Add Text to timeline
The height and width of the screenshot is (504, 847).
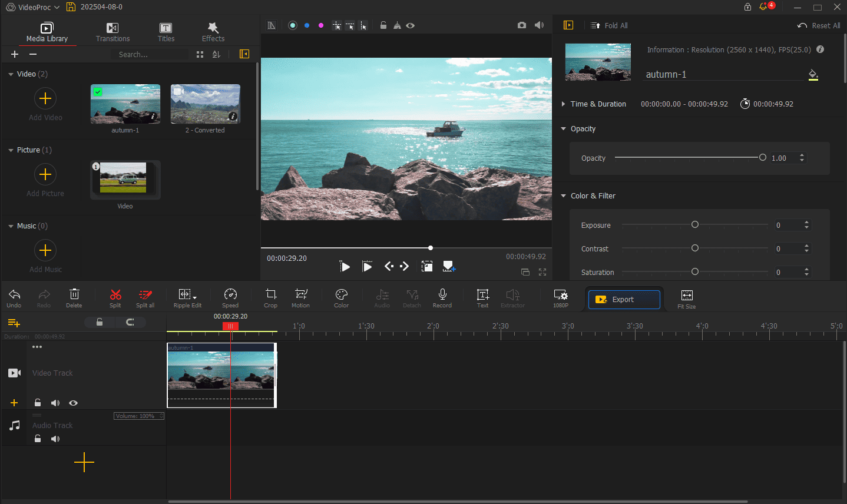click(482, 297)
